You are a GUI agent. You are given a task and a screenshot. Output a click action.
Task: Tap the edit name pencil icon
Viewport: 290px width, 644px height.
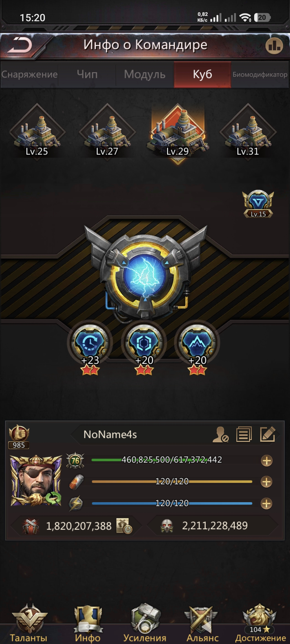[268, 434]
